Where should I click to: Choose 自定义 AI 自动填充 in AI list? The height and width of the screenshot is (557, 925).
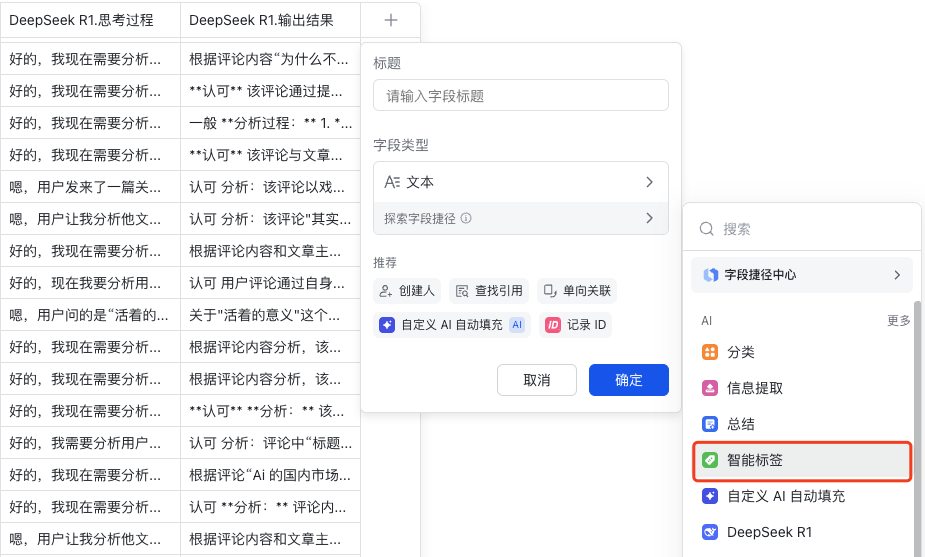pos(802,496)
